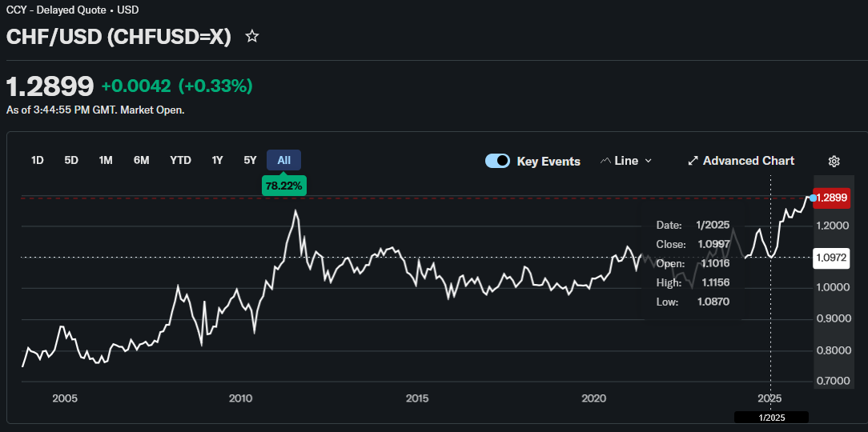The height and width of the screenshot is (432, 868).
Task: Expand the Line chart type dropdown chevron
Action: coord(649,161)
